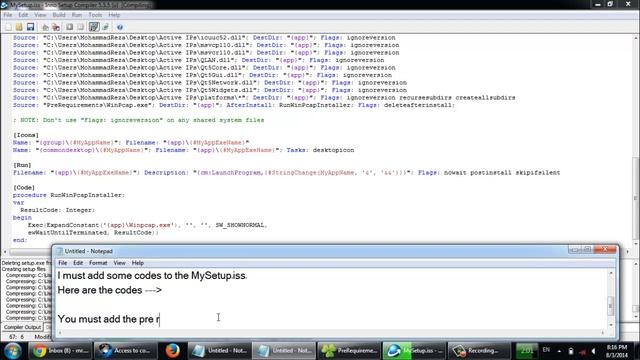Switch to Recording... taskbar button

479,351
